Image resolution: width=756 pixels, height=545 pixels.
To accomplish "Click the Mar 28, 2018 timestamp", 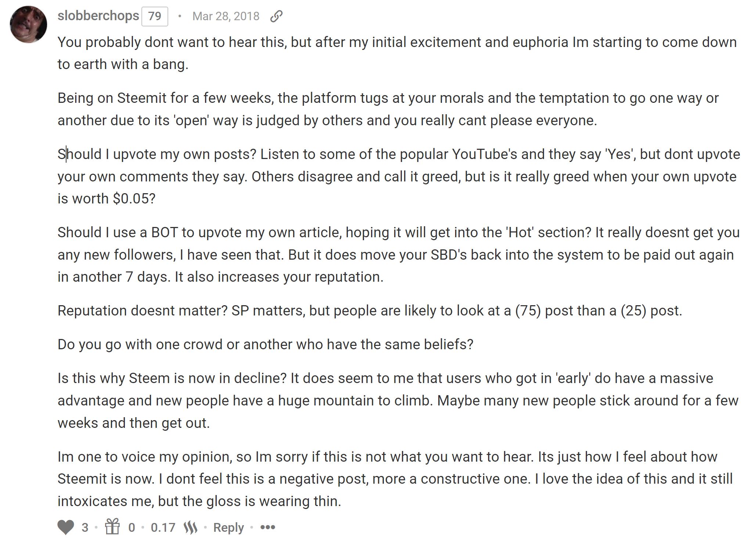I will tap(226, 16).
